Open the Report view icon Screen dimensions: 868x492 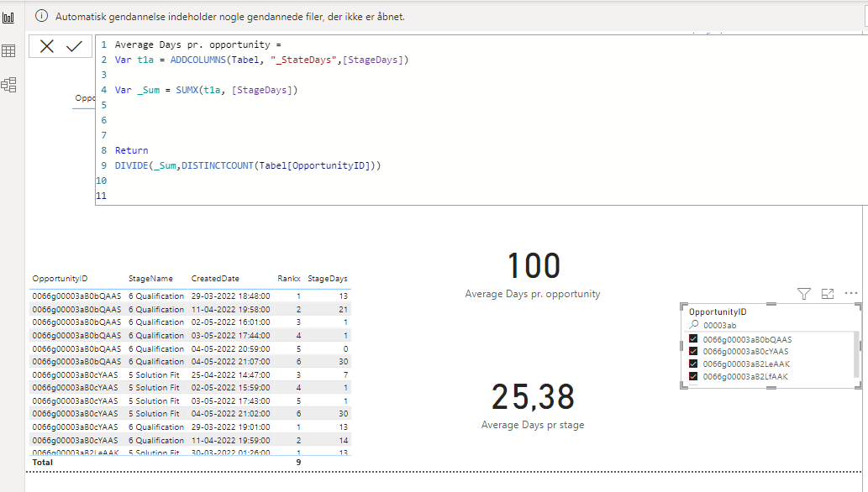(x=8, y=17)
